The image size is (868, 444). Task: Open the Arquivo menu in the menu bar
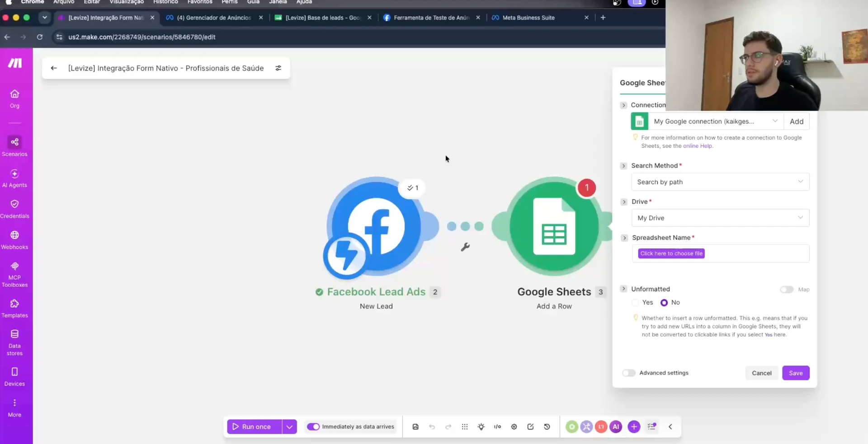(x=64, y=2)
